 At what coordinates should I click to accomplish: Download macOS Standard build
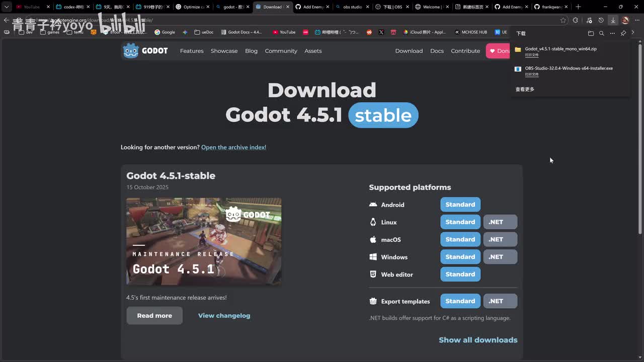460,239
